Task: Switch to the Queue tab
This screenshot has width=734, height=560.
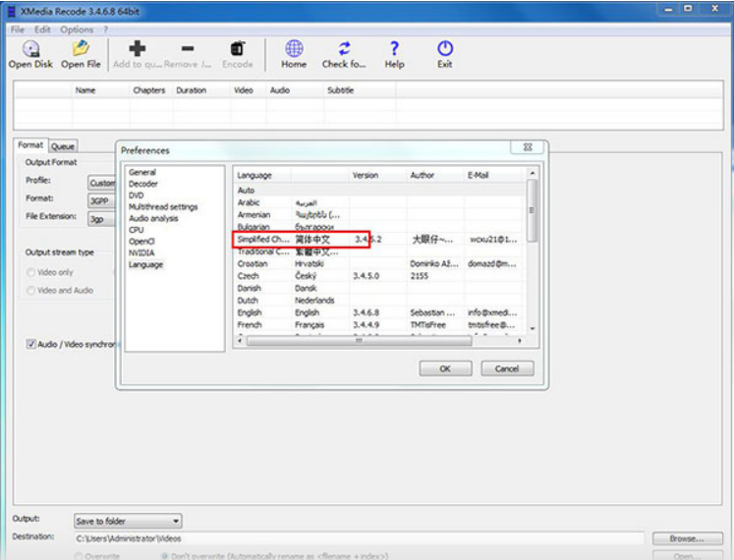Action: click(x=63, y=146)
